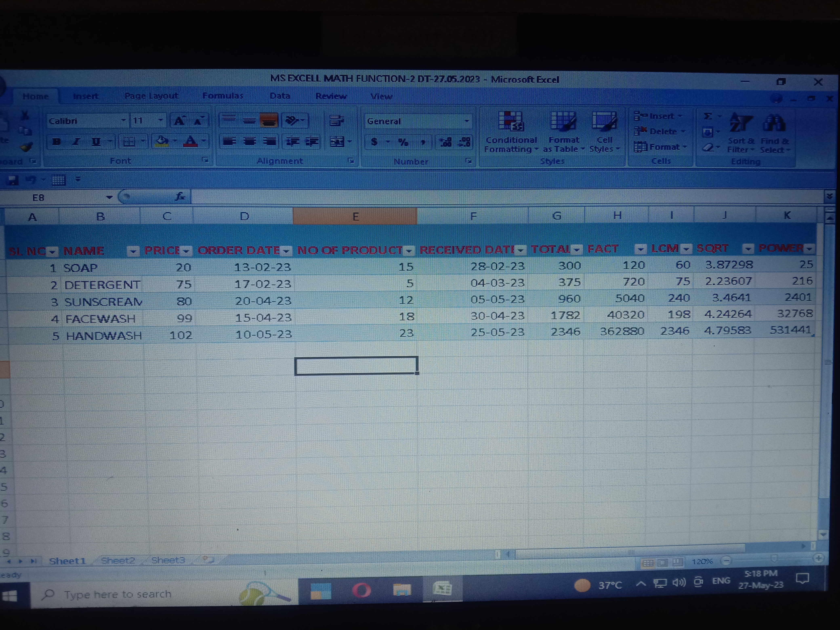Toggle Bold formatting
Image resolution: width=840 pixels, height=630 pixels.
(57, 142)
